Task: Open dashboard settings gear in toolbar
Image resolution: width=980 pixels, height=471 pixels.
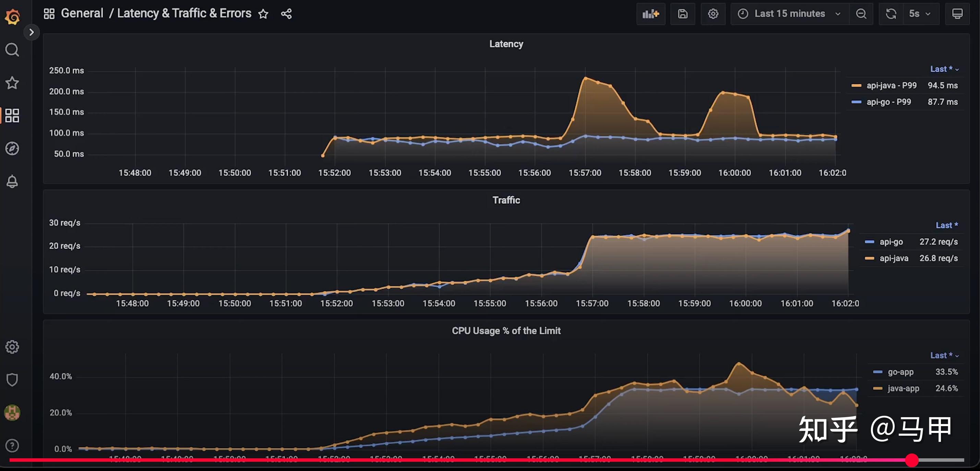Action: tap(713, 14)
